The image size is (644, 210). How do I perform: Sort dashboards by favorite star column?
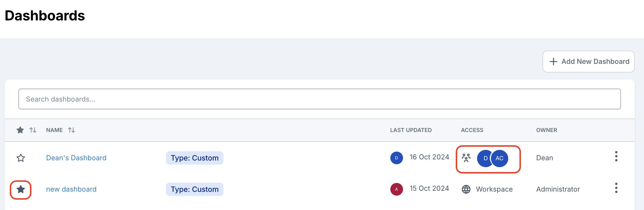pyautogui.click(x=33, y=130)
